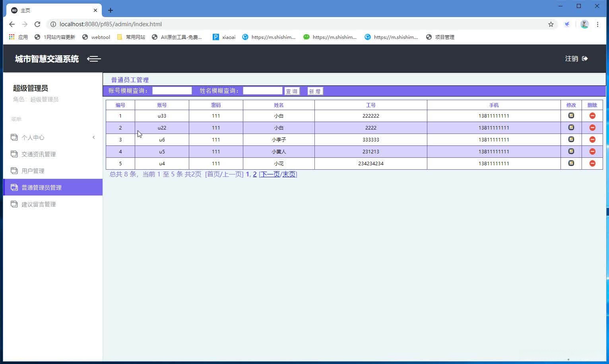Bookmark this page with the star icon
This screenshot has height=364, width=609.
[551, 24]
